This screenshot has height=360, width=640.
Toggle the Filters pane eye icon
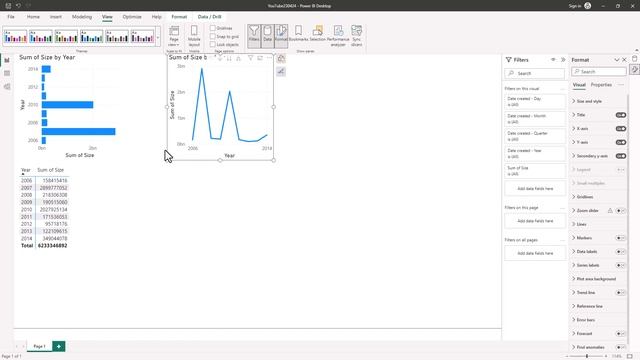[553, 60]
